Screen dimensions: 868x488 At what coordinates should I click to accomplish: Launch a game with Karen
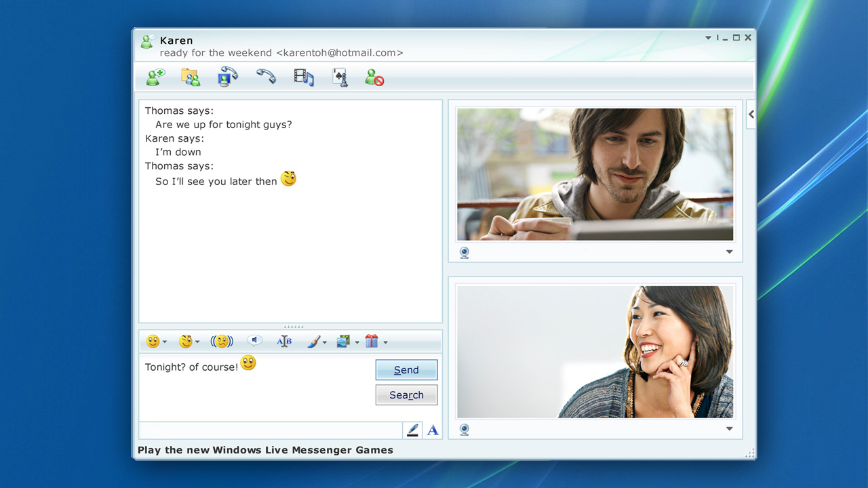point(340,77)
